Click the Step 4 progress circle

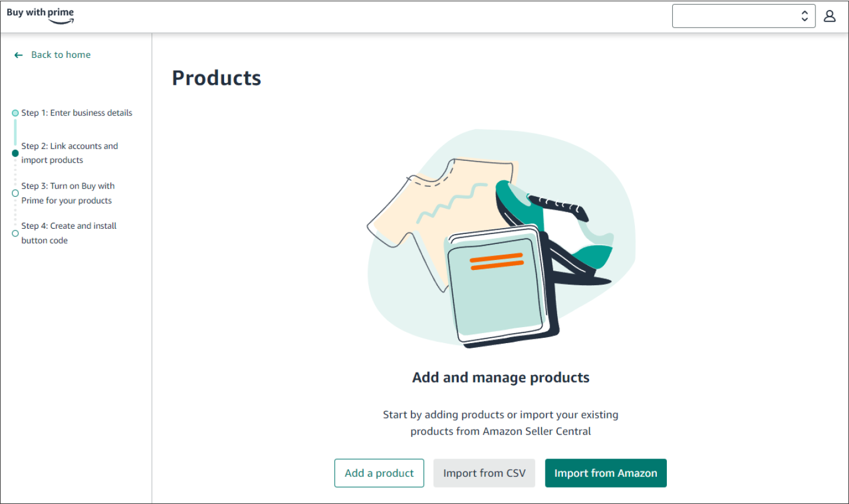pyautogui.click(x=14, y=233)
